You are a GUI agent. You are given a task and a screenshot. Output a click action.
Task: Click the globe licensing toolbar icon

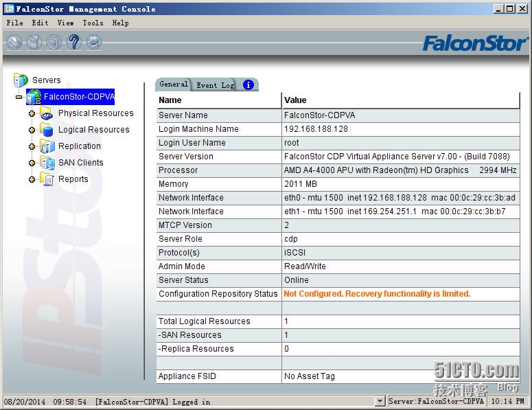pos(94,43)
